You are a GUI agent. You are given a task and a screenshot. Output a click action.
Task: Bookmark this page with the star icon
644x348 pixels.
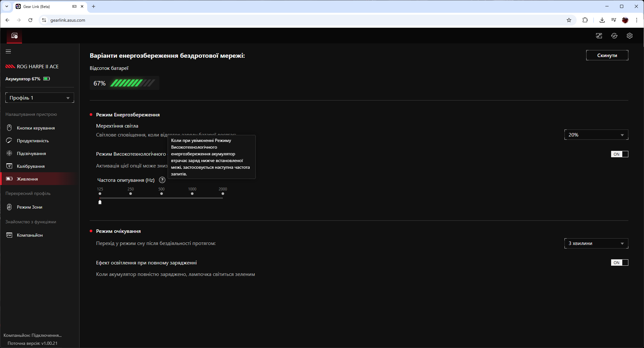(569, 20)
